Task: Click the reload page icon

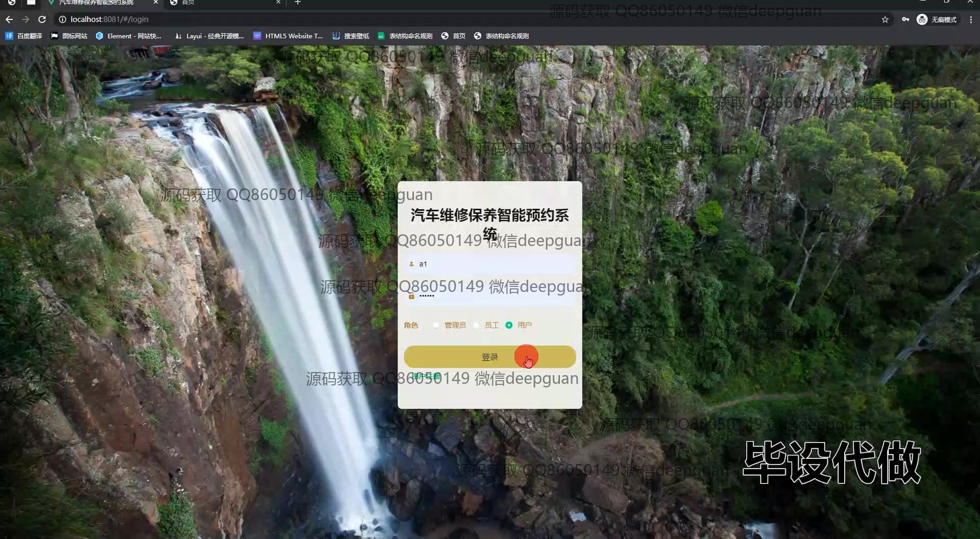Action: pos(42,19)
